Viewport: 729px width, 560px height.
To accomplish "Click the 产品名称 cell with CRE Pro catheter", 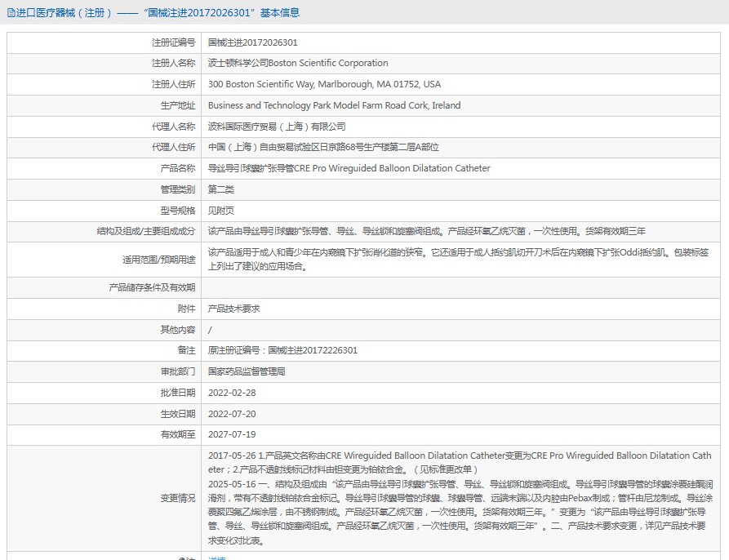I will tap(349, 168).
